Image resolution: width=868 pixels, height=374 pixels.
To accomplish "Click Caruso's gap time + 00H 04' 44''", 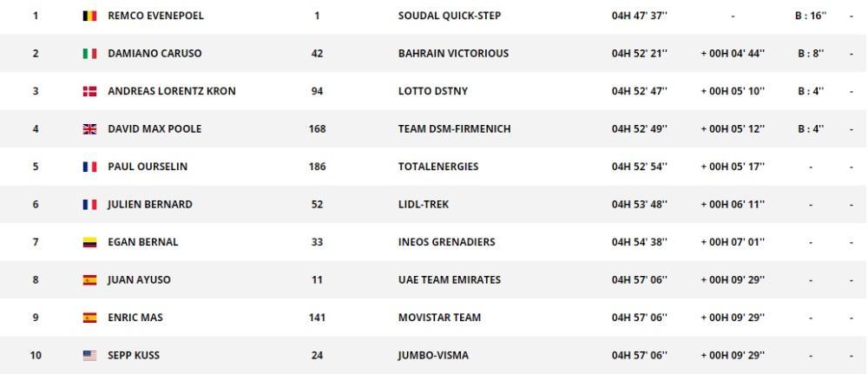I will tap(733, 54).
